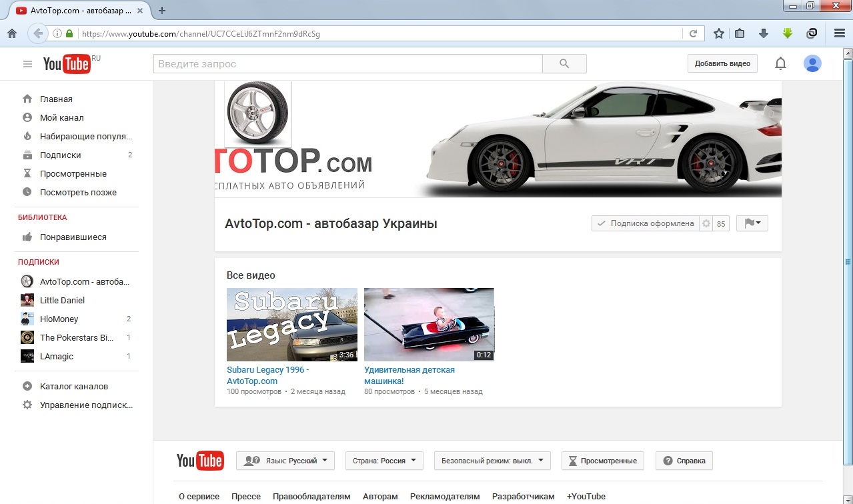The width and height of the screenshot is (853, 504).
Task: Click the browser URL address bar
Action: coord(380,33)
